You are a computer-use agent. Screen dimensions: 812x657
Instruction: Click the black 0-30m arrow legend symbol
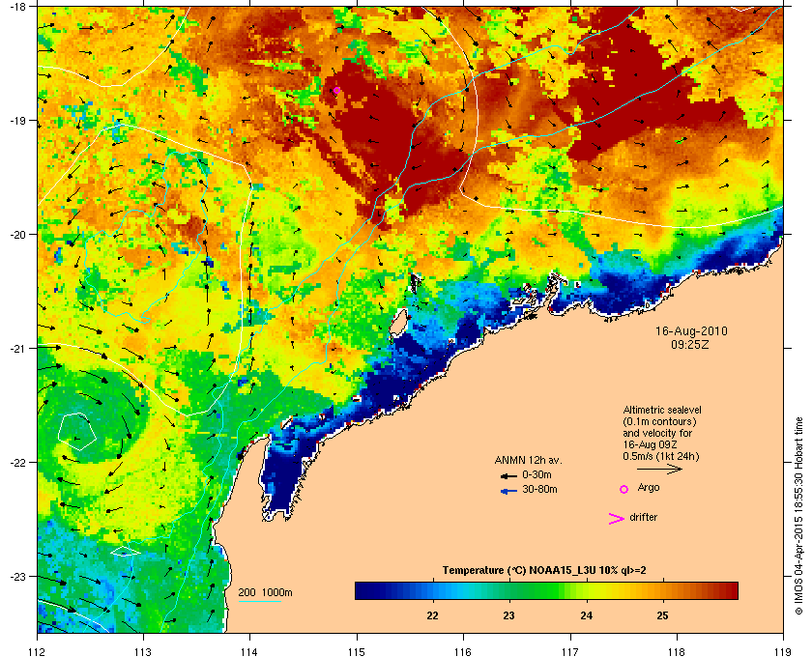(x=509, y=475)
